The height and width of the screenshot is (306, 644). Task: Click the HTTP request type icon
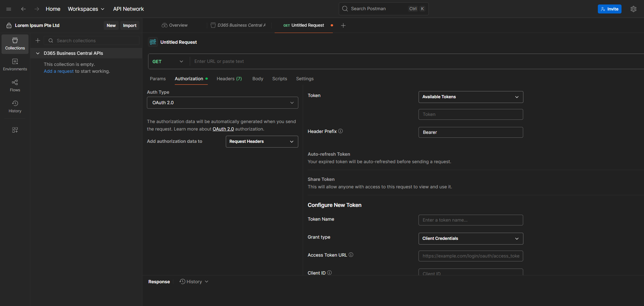click(x=153, y=42)
